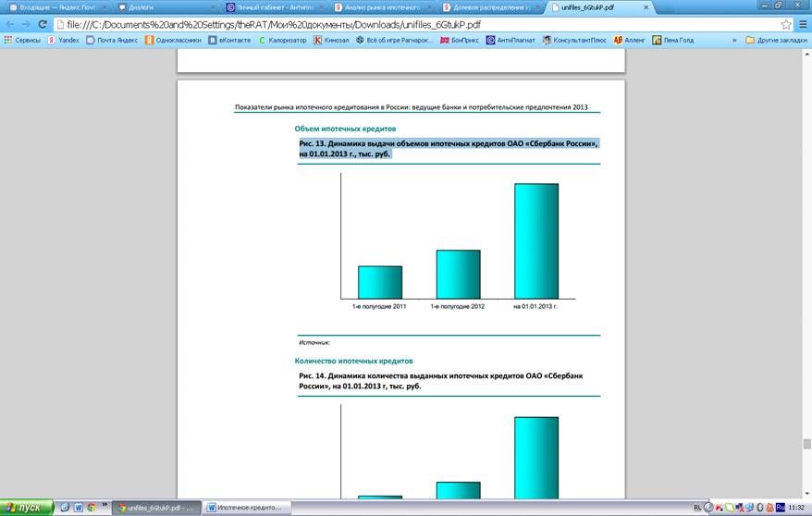Click the пуск Start button
This screenshot has height=516, width=812.
[x=25, y=508]
